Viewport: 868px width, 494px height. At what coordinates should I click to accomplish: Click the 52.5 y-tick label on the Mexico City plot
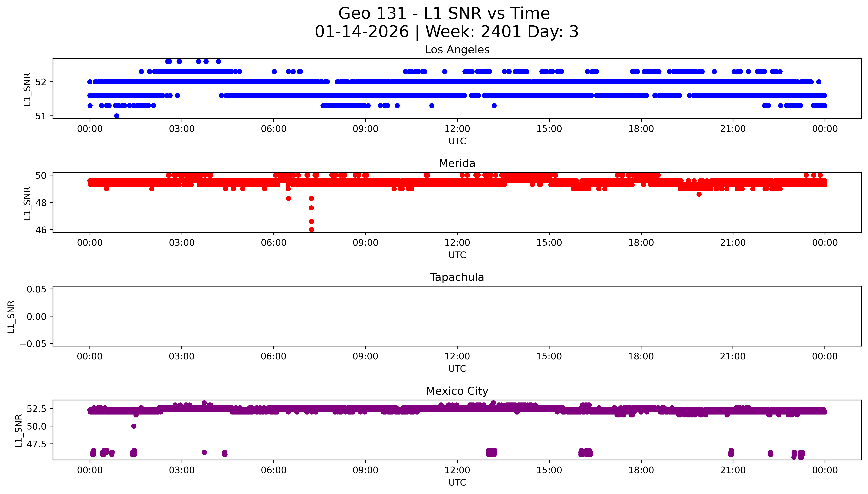coord(37,409)
